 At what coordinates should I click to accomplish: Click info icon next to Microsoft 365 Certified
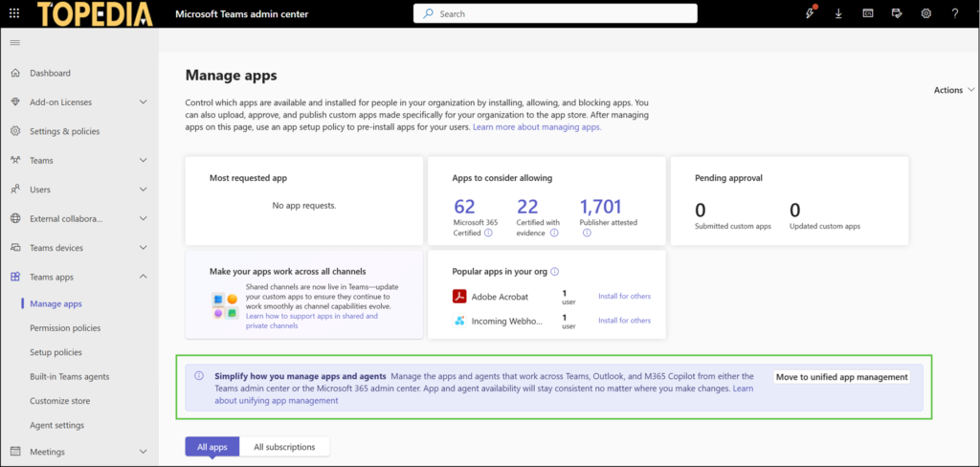[489, 233]
